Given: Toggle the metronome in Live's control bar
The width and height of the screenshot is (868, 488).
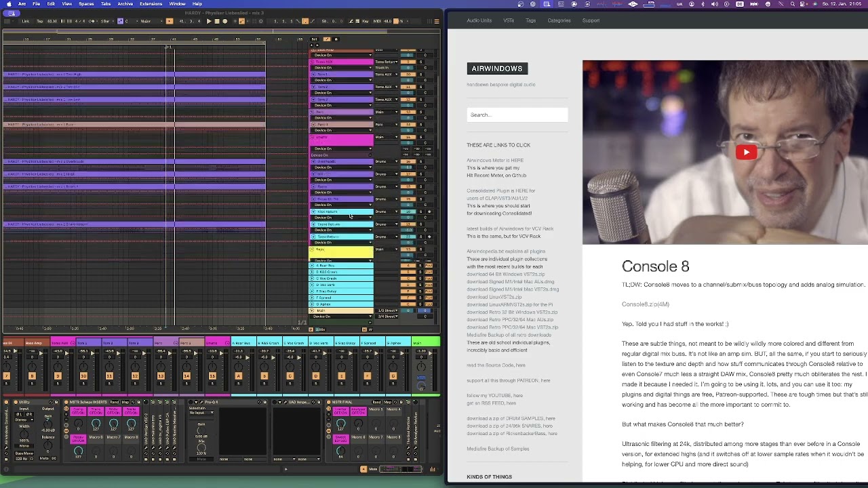Looking at the screenshot, I should click(93, 21).
